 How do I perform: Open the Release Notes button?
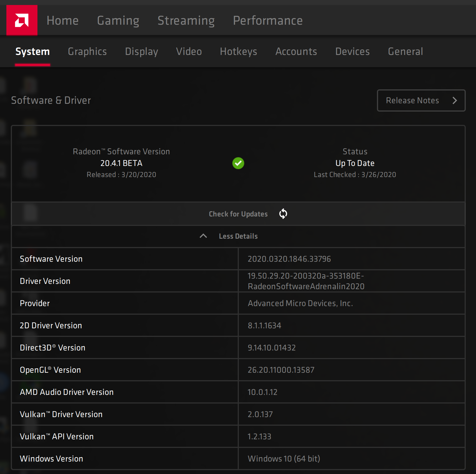(x=421, y=100)
